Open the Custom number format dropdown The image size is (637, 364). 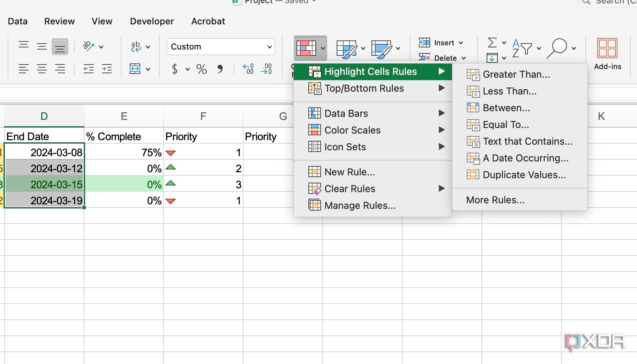tap(220, 47)
